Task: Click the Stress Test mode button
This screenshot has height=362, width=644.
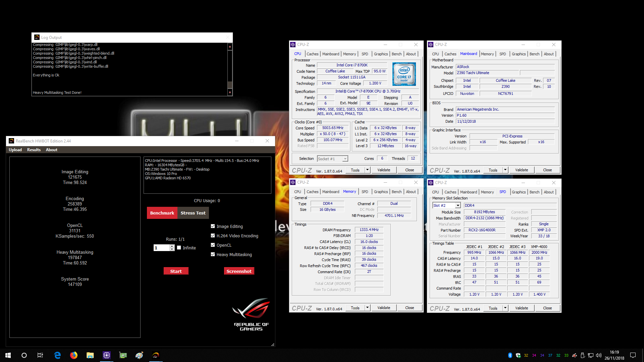Action: 193,213
